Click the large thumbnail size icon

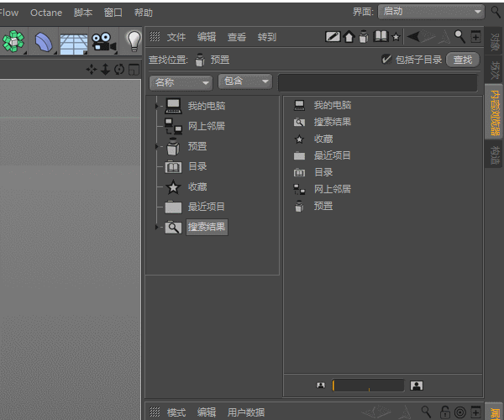(417, 386)
